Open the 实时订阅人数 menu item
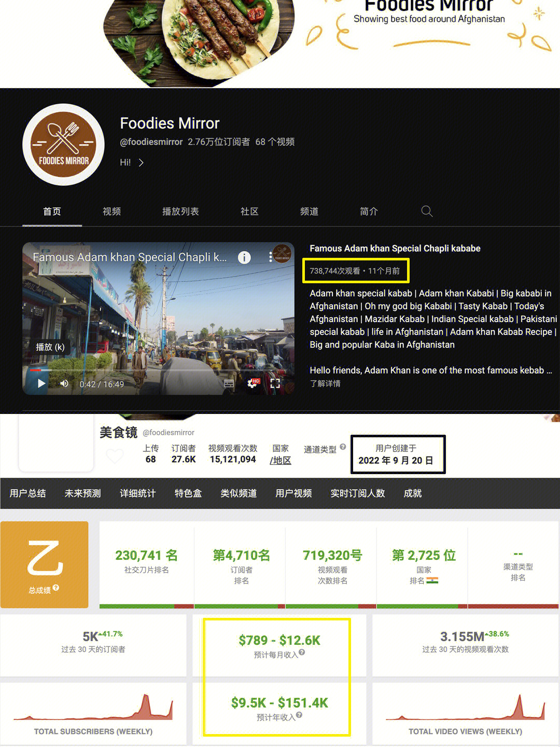Image resolution: width=560 pixels, height=747 pixels. coord(358,493)
